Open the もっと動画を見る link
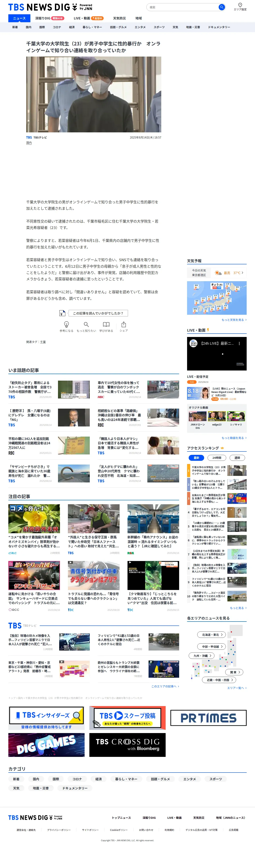 234,438
